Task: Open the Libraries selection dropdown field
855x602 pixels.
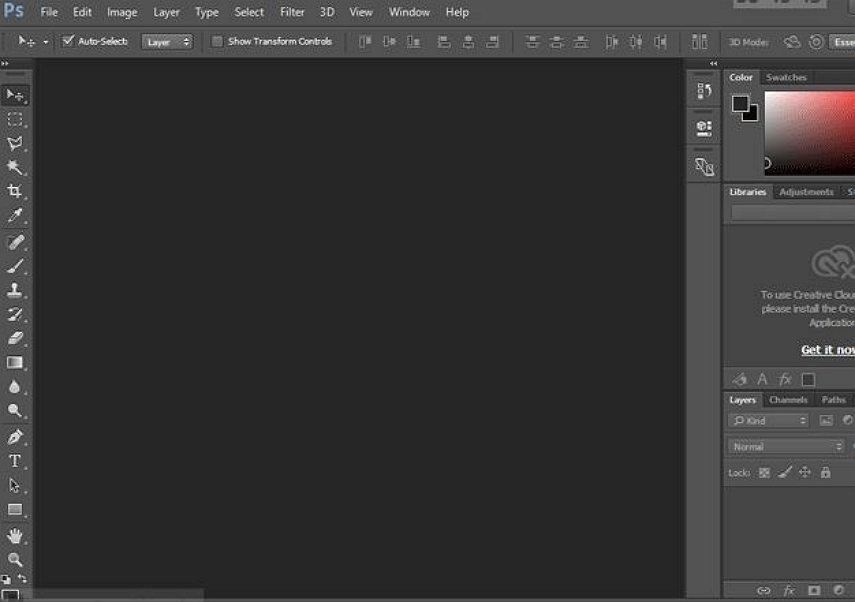Action: click(x=793, y=213)
